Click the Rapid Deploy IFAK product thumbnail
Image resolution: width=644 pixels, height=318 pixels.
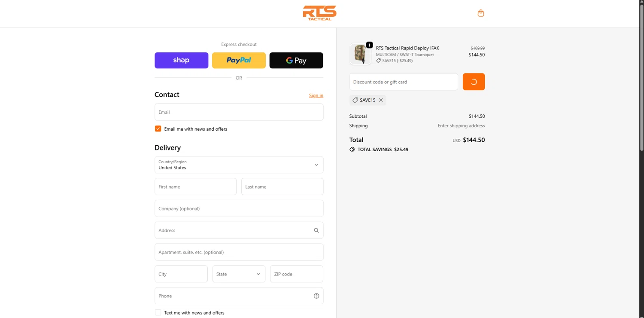tap(360, 54)
